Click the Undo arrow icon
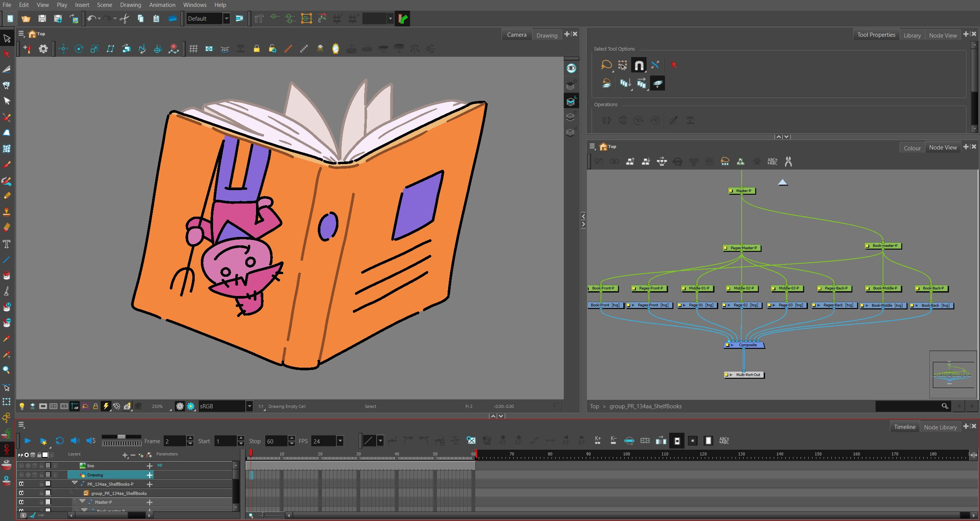Viewport: 980px width, 521px height. [91, 18]
